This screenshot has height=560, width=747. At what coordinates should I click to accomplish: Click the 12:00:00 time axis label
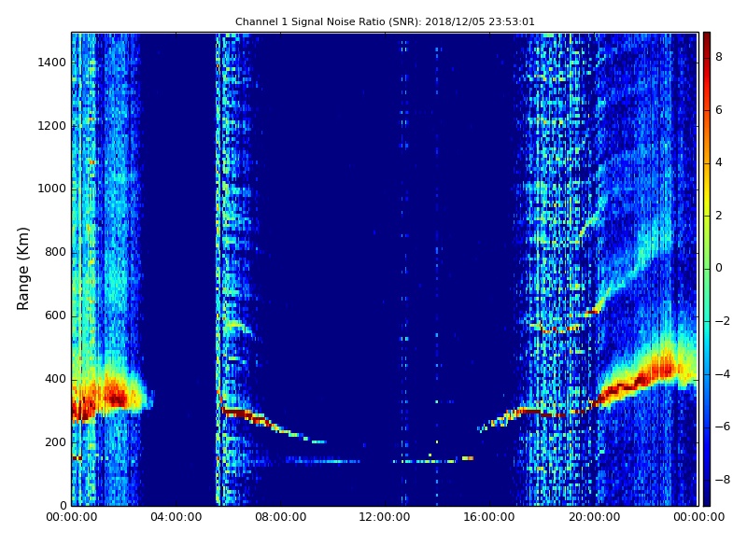pyautogui.click(x=385, y=517)
